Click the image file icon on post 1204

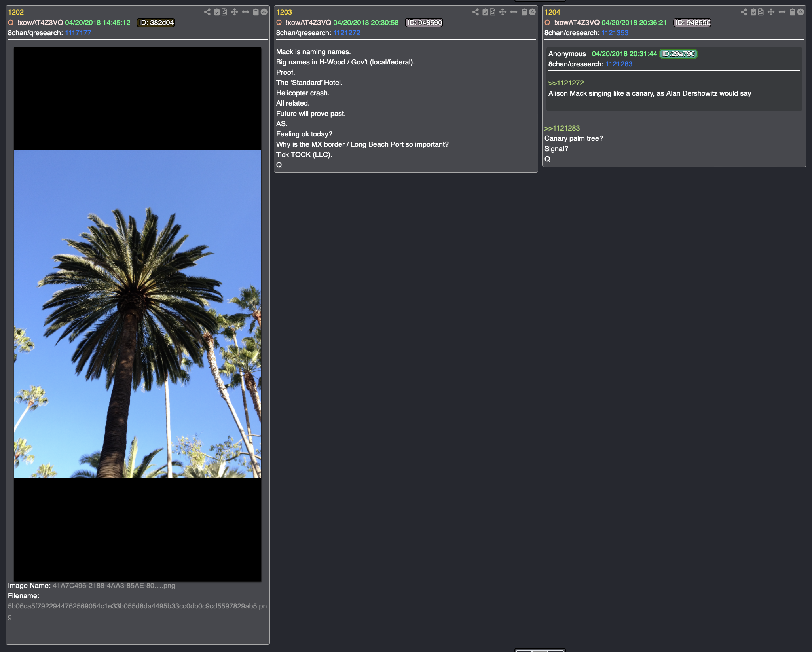pyautogui.click(x=761, y=12)
